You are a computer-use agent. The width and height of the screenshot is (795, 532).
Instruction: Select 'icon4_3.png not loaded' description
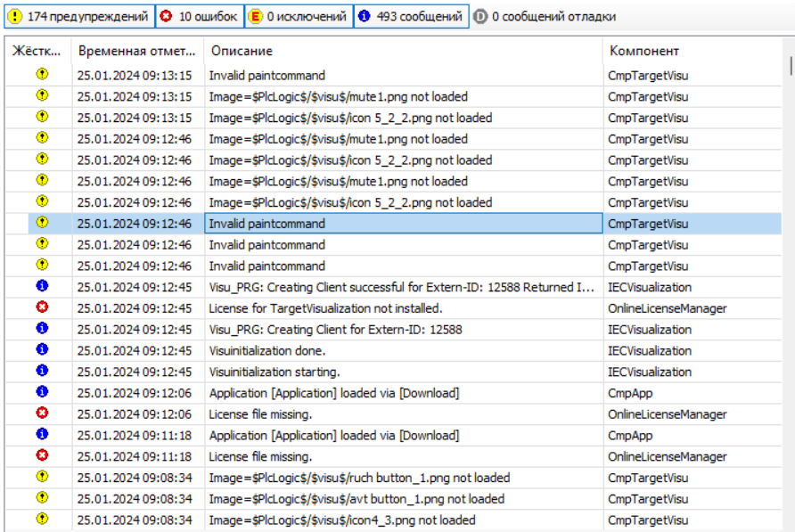pyautogui.click(x=342, y=520)
